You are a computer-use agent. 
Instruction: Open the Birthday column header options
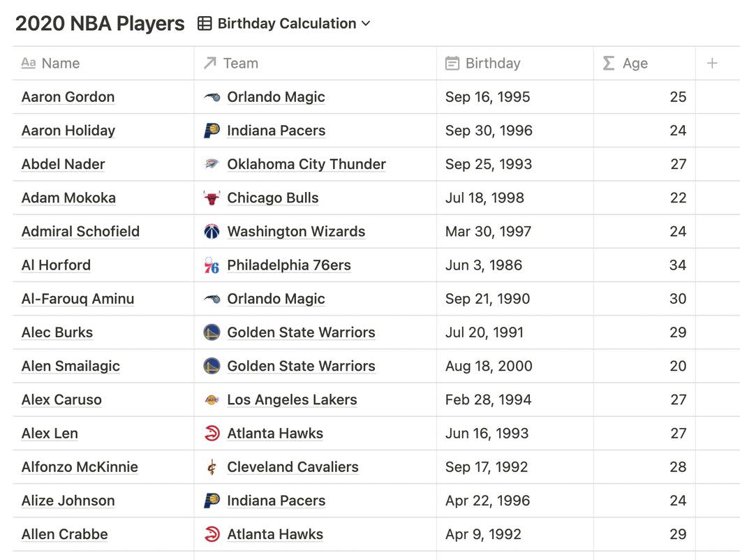[492, 64]
